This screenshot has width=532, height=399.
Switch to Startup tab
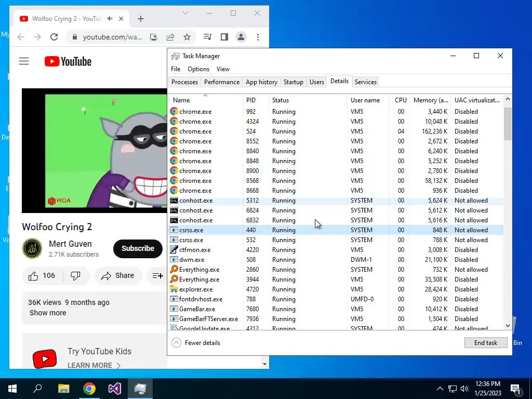pos(293,82)
